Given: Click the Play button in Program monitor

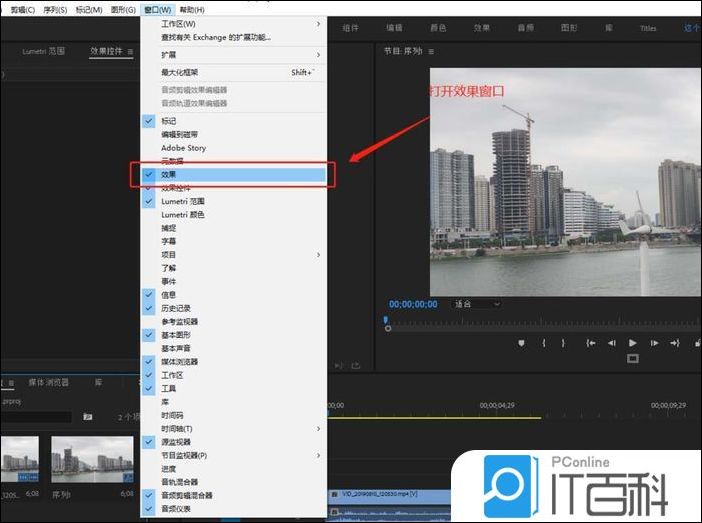Looking at the screenshot, I should pyautogui.click(x=632, y=343).
